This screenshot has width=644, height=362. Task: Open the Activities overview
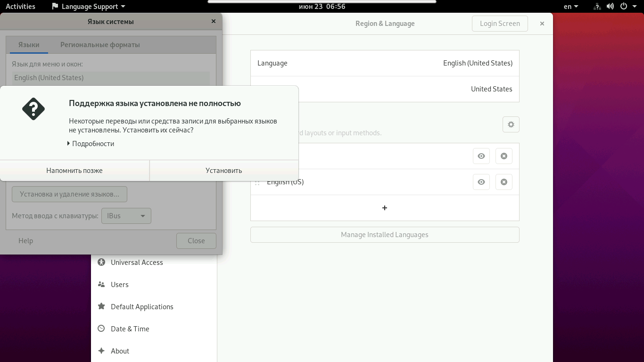[x=20, y=7]
